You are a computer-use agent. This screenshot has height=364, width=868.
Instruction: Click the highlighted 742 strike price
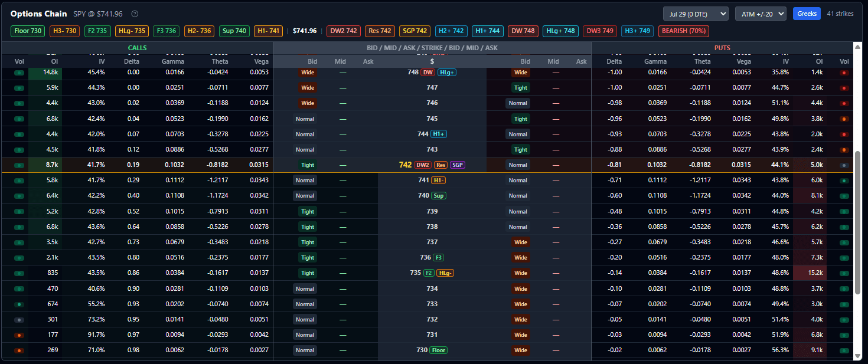pyautogui.click(x=405, y=165)
